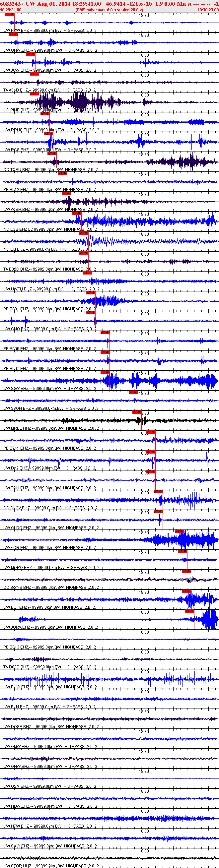This screenshot has width=219, height=868.
Task: Click the pick marker on the UW.JORV trace
Action: tap(190, 611)
